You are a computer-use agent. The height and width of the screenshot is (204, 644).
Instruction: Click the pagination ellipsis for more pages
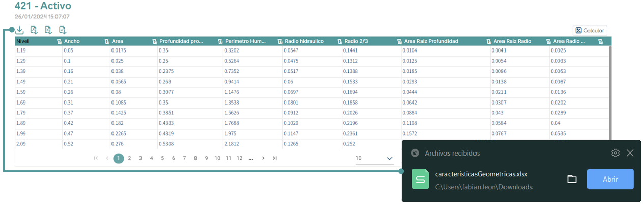[251, 159]
